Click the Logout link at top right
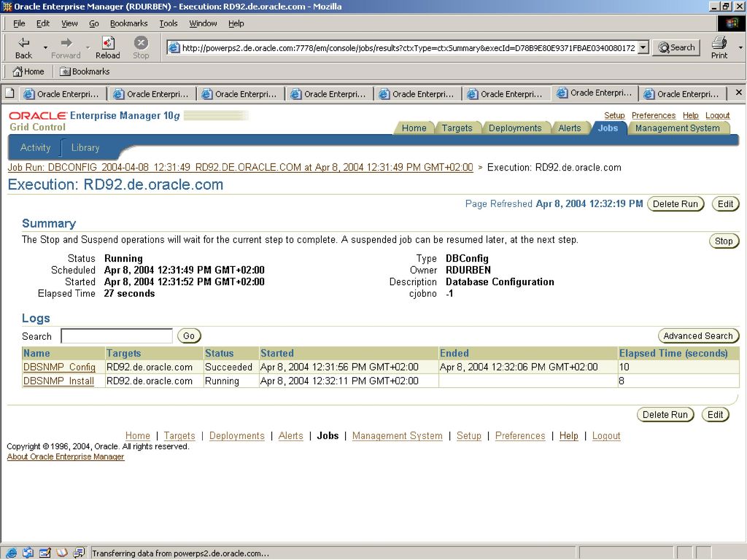Screen dimensions: 747x560 pyautogui.click(x=718, y=115)
